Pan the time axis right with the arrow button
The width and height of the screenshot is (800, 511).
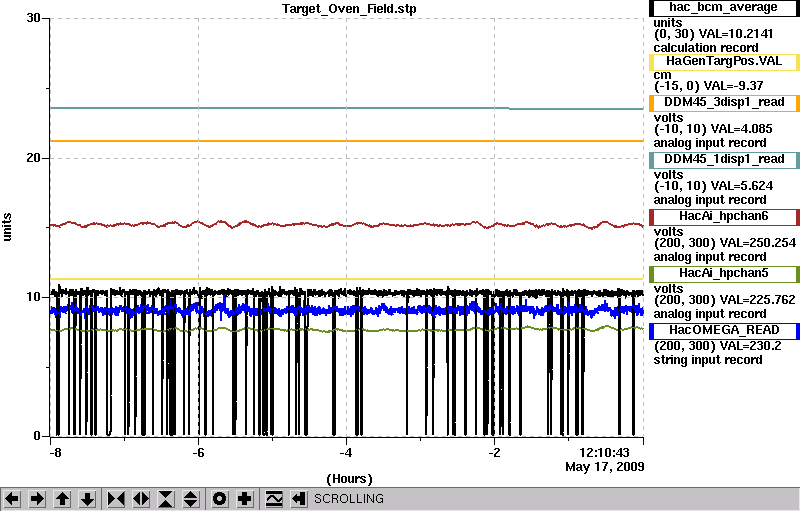click(37, 498)
